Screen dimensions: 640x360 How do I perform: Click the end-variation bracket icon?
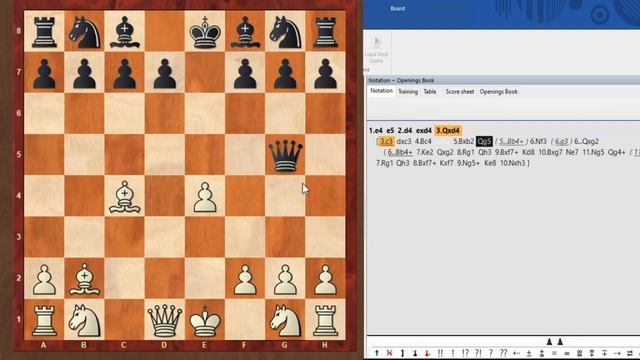[402, 353]
